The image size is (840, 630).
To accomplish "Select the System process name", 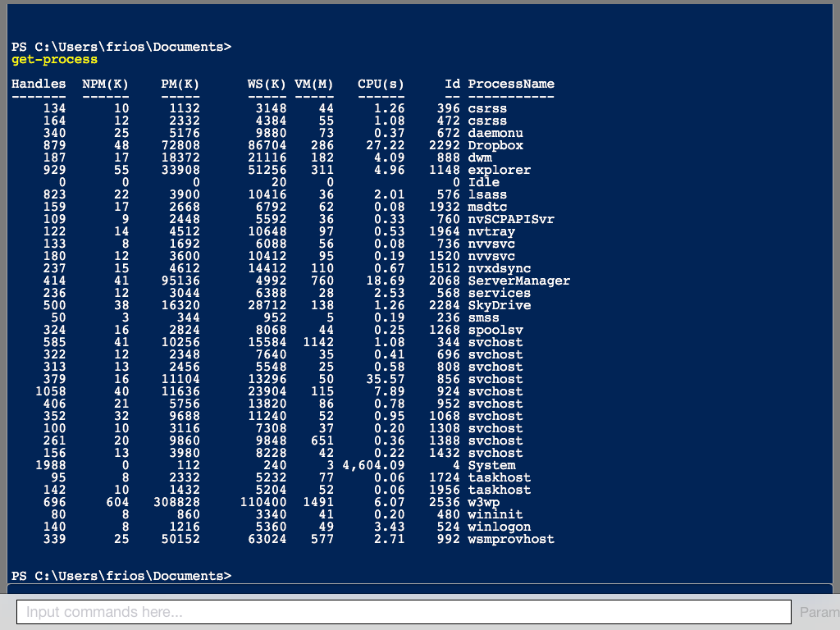I will click(x=491, y=466).
